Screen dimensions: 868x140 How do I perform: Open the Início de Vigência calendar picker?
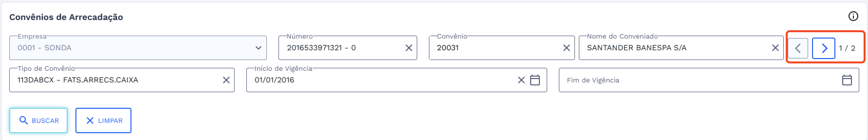[x=535, y=80]
